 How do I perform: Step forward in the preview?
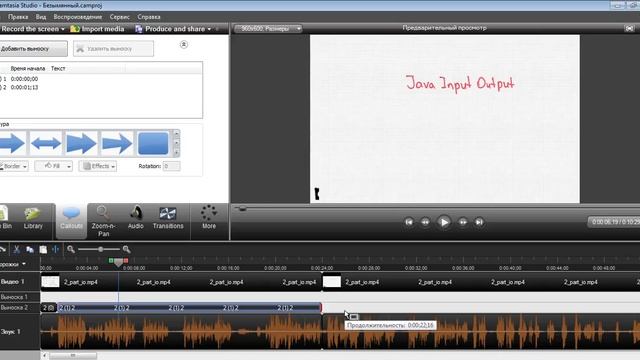point(462,222)
